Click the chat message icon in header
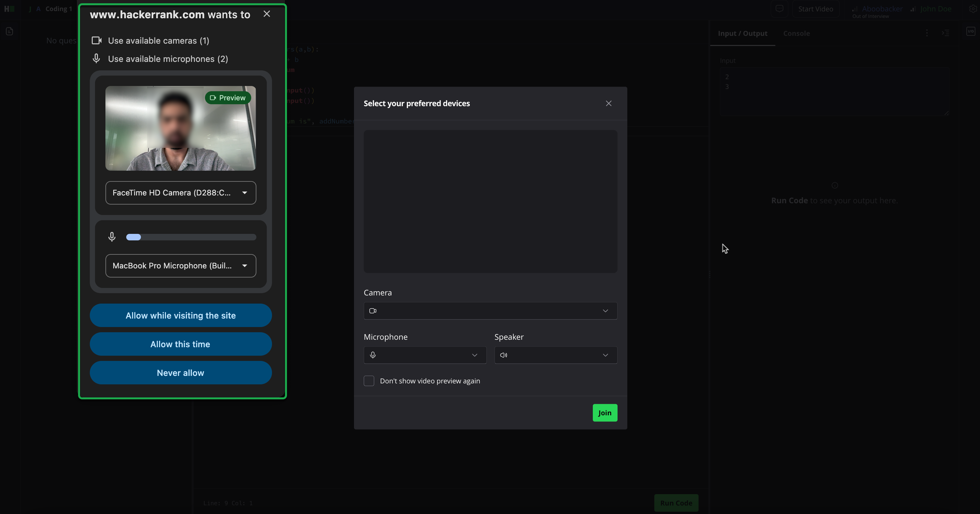The height and width of the screenshot is (514, 980). [779, 9]
